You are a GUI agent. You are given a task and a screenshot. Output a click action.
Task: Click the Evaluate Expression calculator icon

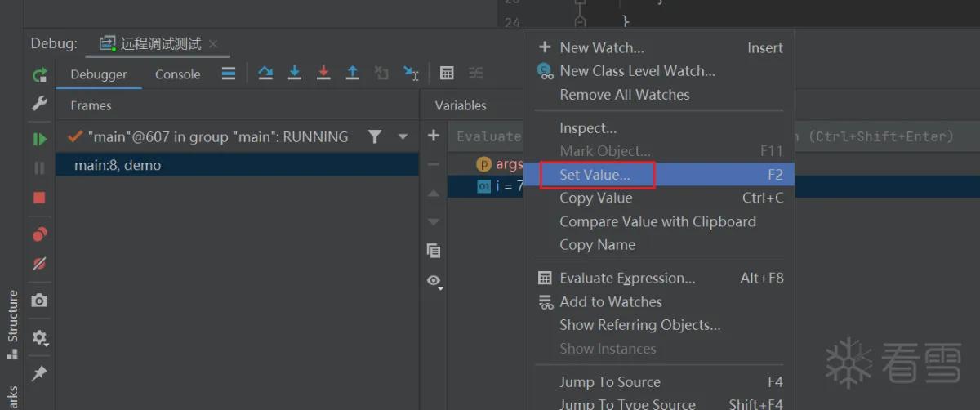click(x=447, y=74)
